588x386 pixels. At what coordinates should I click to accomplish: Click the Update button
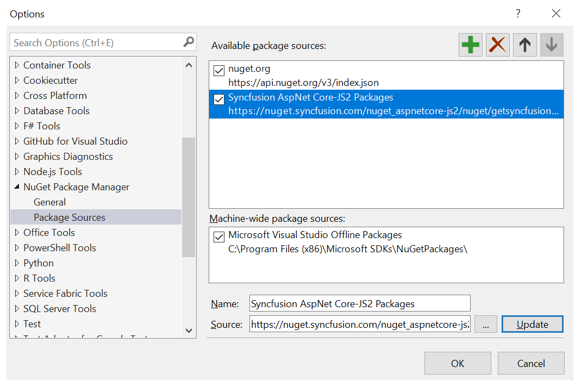[532, 324]
